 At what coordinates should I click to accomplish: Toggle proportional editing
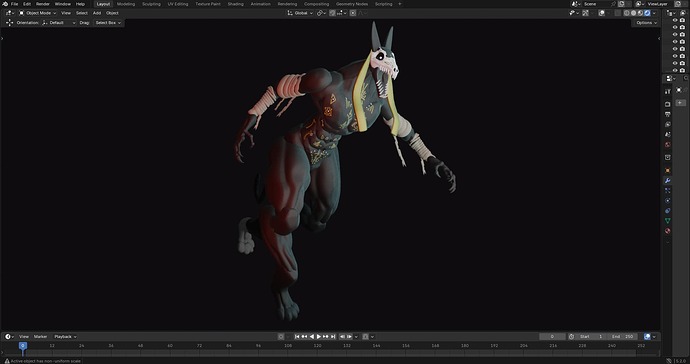(352, 13)
